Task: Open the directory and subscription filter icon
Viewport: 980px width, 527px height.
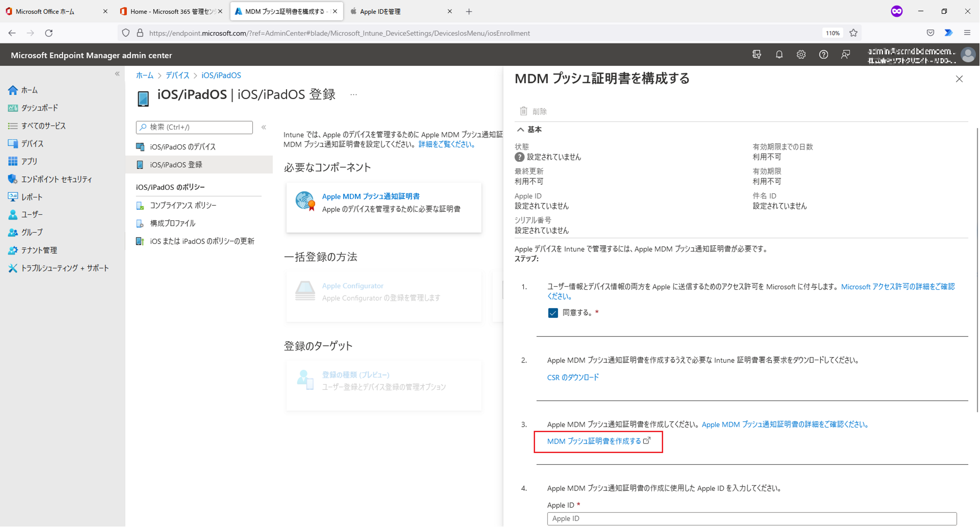Action: click(757, 55)
